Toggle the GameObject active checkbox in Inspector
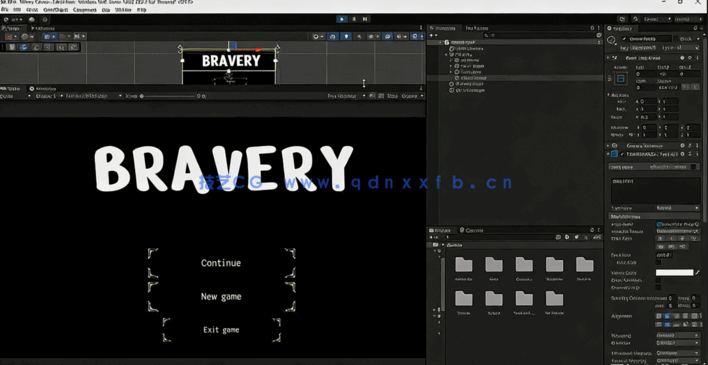Viewport: 708px width, 365px height. [624, 39]
